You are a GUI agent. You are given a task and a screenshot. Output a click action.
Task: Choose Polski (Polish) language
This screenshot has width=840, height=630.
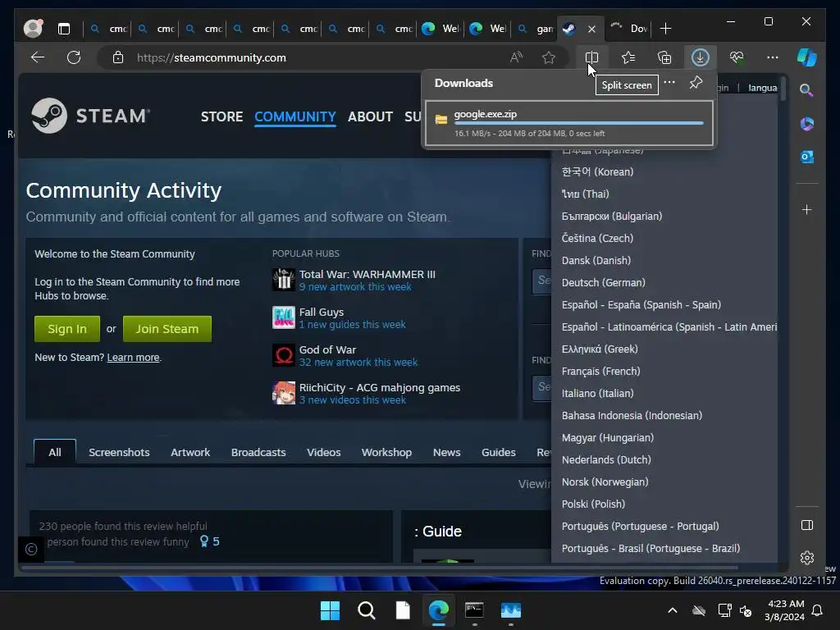coord(593,504)
